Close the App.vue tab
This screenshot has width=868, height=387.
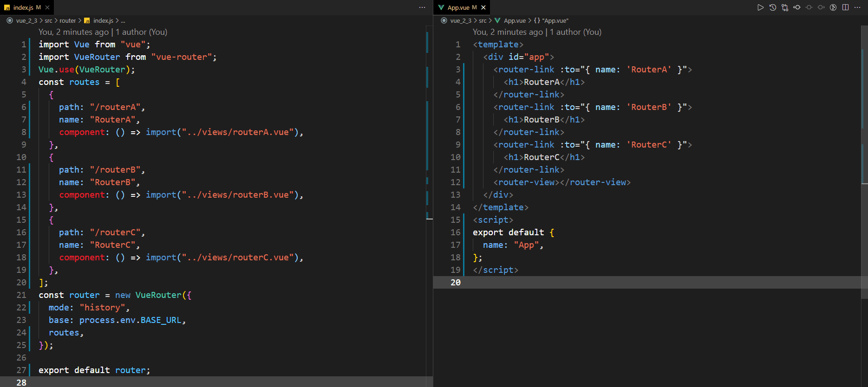point(483,7)
